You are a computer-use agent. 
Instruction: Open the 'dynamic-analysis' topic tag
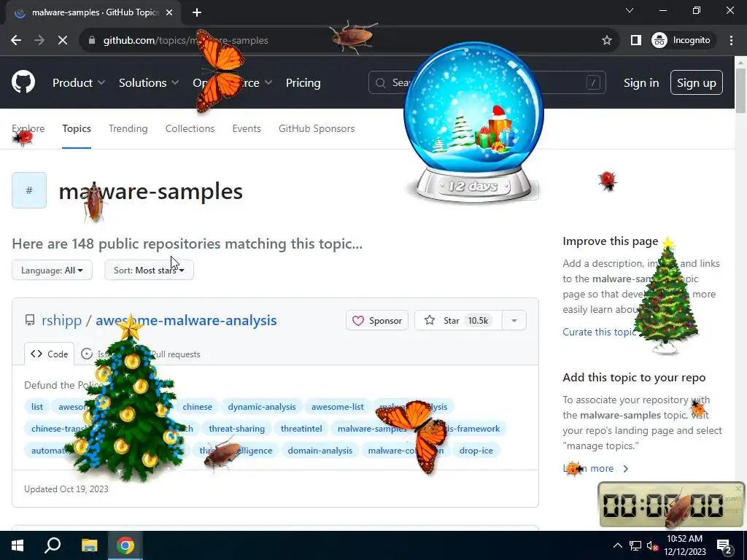pyautogui.click(x=262, y=407)
